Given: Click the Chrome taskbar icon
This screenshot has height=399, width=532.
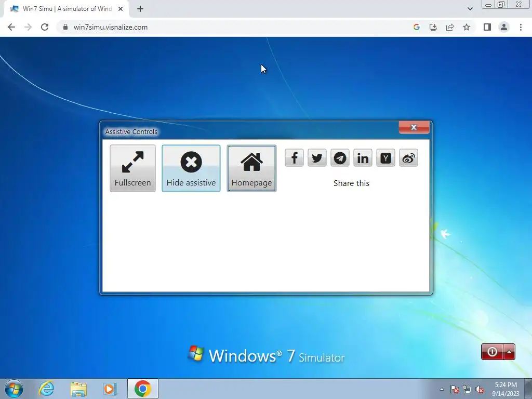Looking at the screenshot, I should 143,389.
